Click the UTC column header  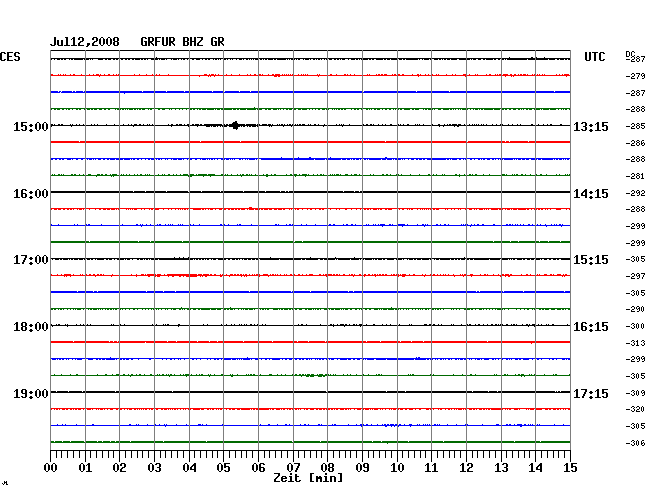pyautogui.click(x=594, y=57)
